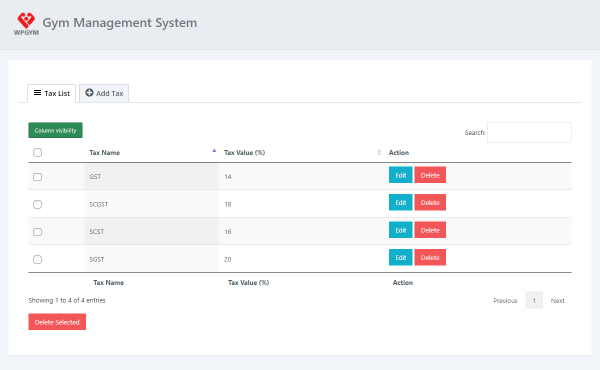Delete the GST tax entry
The height and width of the screenshot is (370, 600).
430,175
